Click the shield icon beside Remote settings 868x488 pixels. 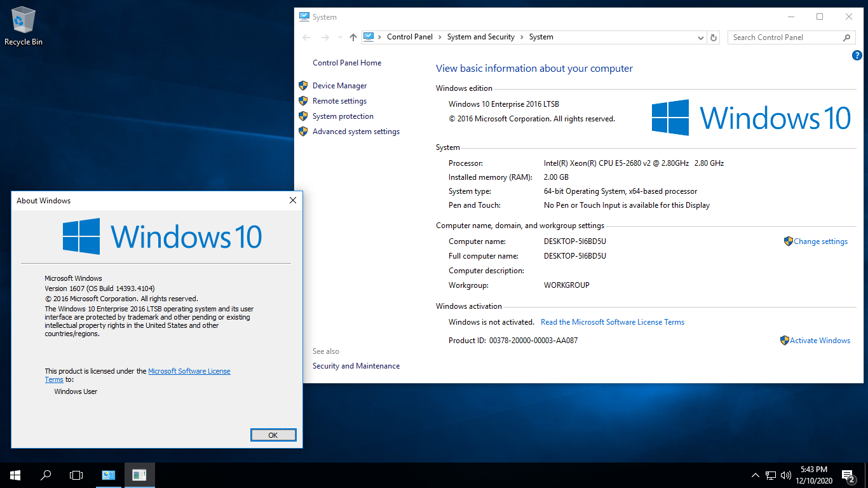(x=303, y=100)
